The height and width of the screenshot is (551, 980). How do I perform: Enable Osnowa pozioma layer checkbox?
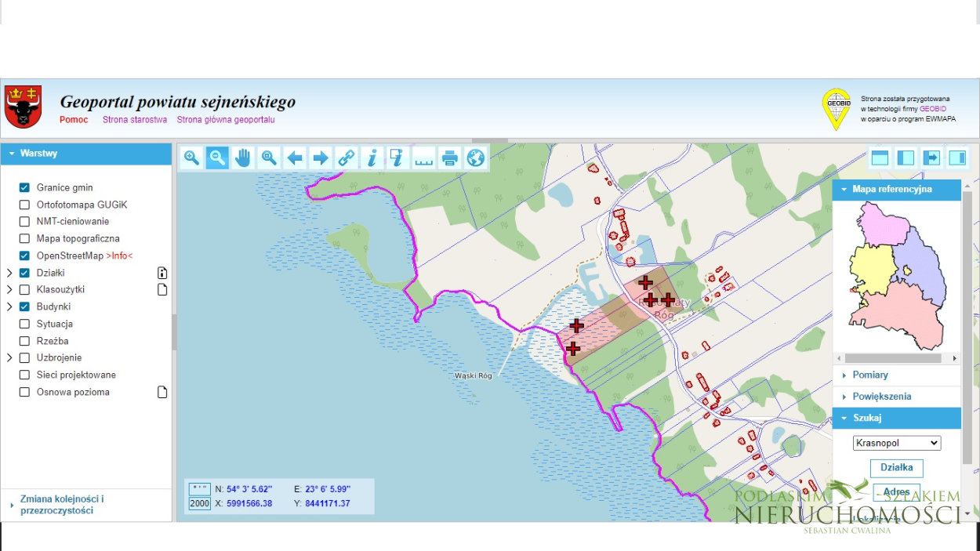coord(24,392)
